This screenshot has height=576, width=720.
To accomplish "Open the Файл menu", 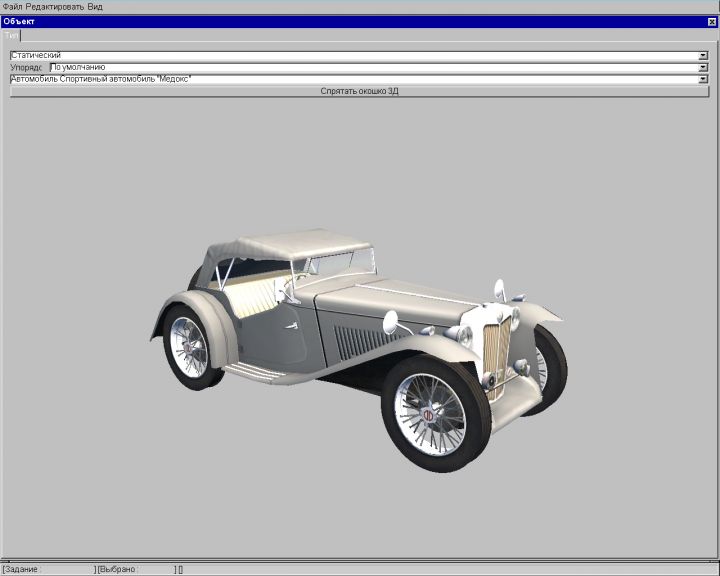I will [x=12, y=6].
